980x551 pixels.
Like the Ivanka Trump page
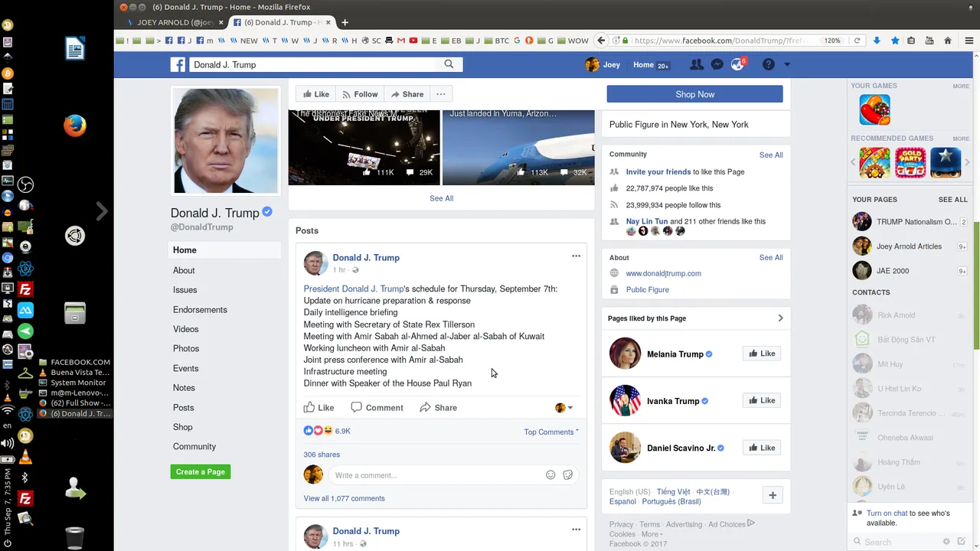click(762, 400)
